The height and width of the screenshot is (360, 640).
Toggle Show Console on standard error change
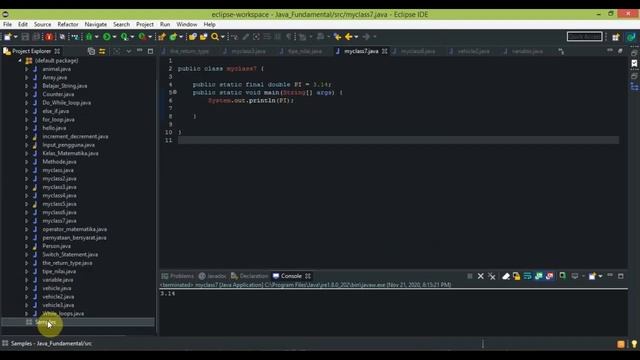pos(550,276)
